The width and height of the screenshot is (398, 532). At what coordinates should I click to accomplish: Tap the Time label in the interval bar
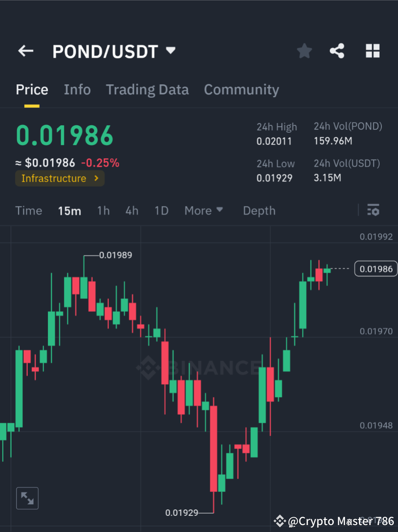[29, 210]
